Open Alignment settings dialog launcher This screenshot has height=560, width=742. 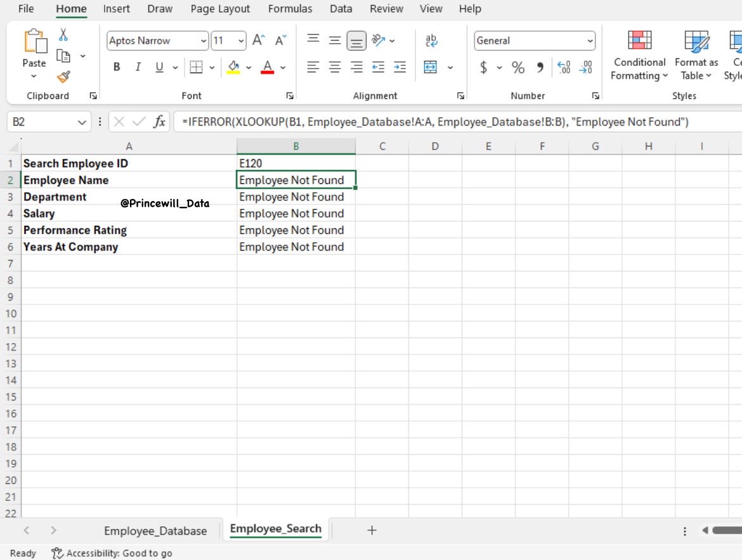(x=460, y=96)
